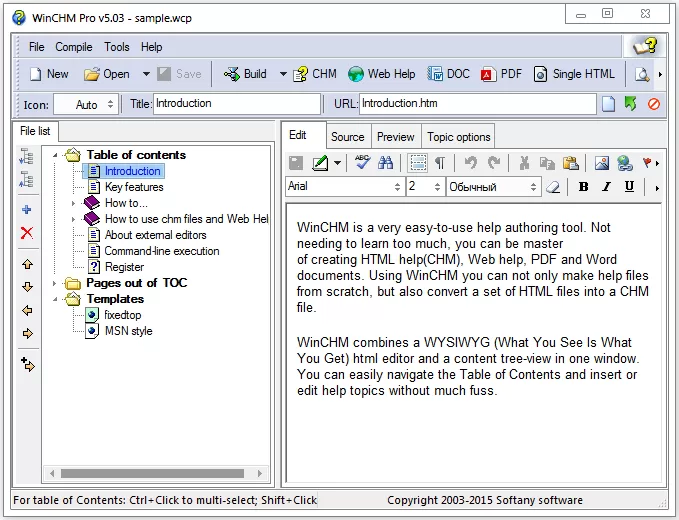Collapse the Table of contents folder
The width and height of the screenshot is (679, 520).
[x=55, y=155]
